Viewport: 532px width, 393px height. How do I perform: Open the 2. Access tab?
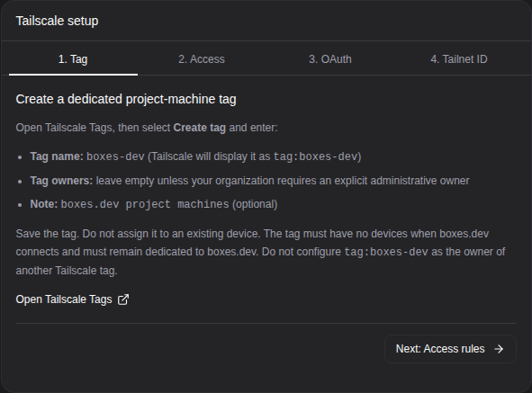202,59
